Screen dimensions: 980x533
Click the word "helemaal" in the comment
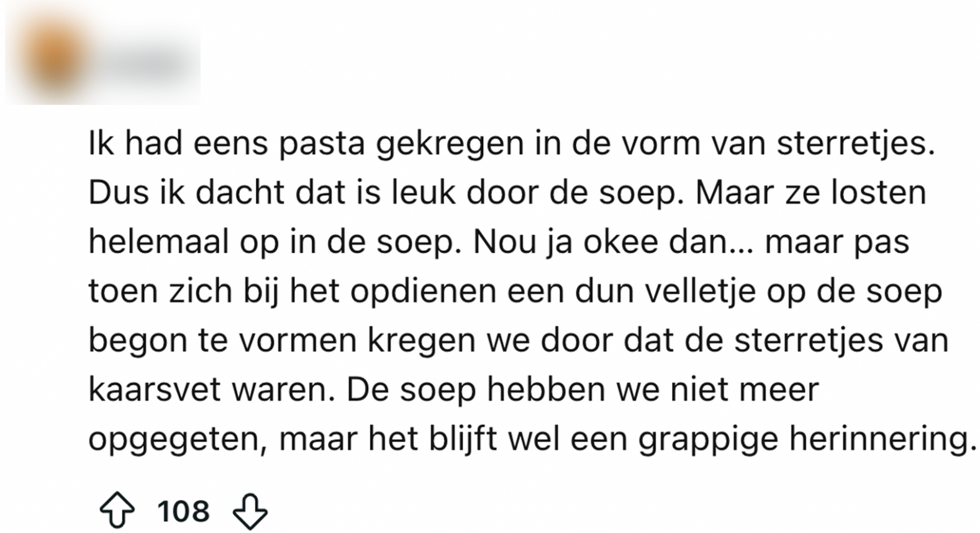point(160,242)
